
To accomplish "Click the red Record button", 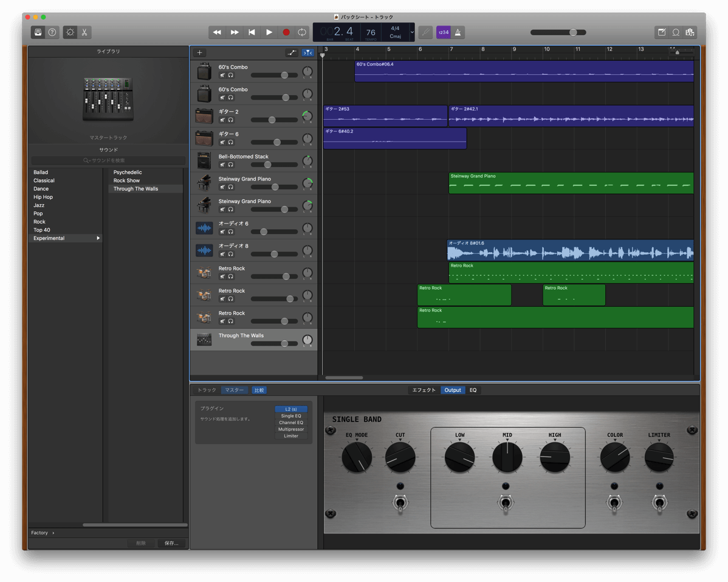I will pos(286,32).
